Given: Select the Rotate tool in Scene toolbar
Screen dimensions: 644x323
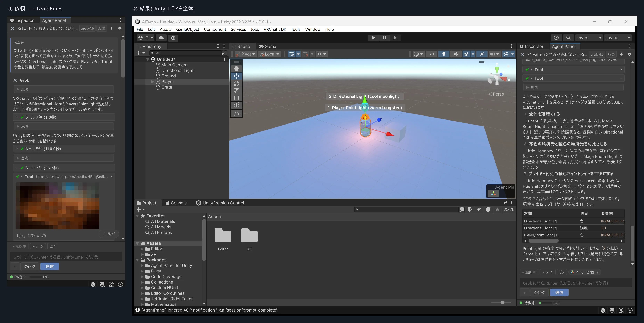Looking at the screenshot, I should click(x=236, y=83).
